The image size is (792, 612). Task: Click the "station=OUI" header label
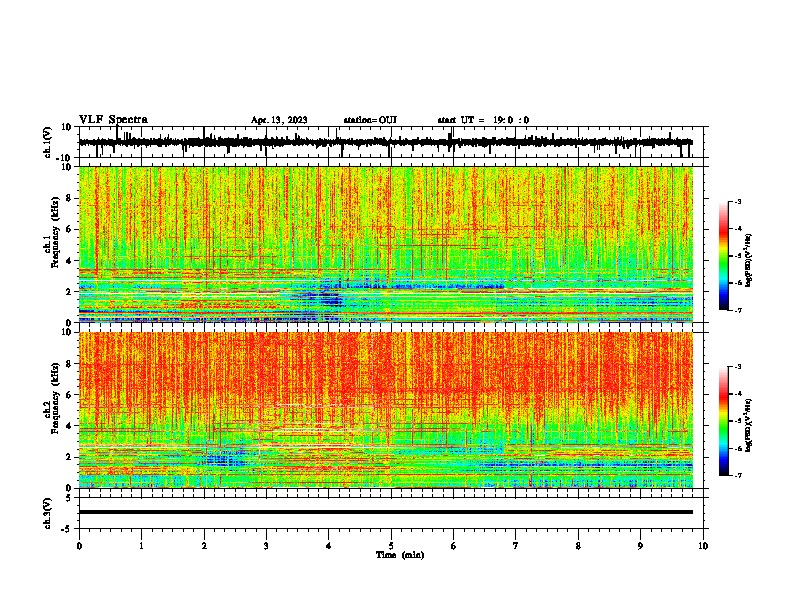tap(370, 120)
